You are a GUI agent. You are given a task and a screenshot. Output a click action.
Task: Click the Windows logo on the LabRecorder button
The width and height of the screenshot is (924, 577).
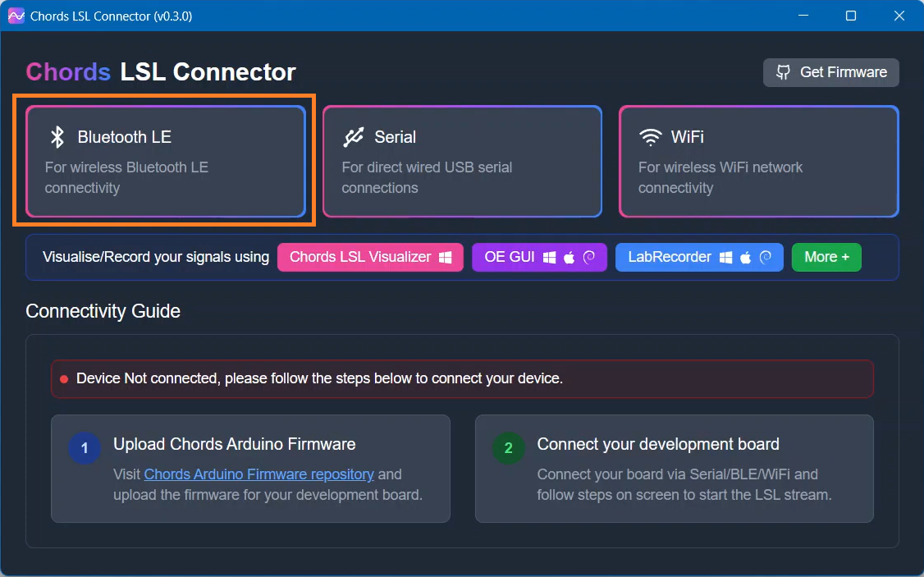tap(726, 258)
